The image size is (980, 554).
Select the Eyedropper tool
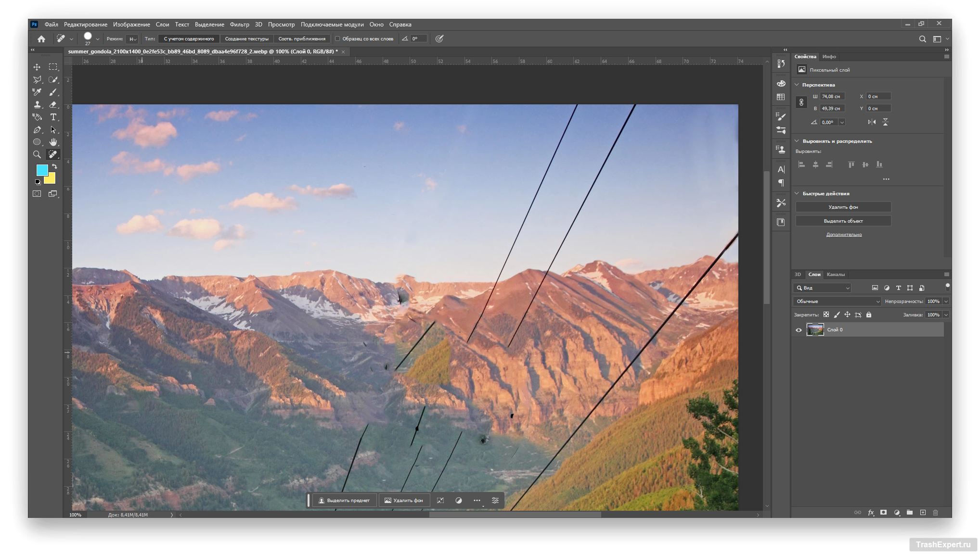[37, 92]
